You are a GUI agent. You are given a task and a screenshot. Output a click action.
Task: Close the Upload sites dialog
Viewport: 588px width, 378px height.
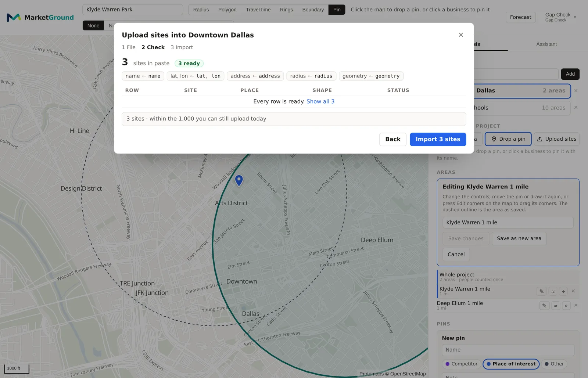tap(461, 35)
